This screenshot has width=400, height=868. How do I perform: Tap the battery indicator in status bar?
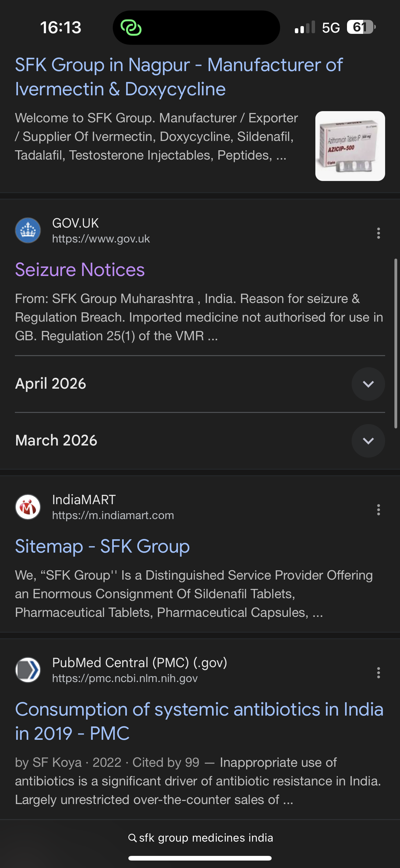361,27
